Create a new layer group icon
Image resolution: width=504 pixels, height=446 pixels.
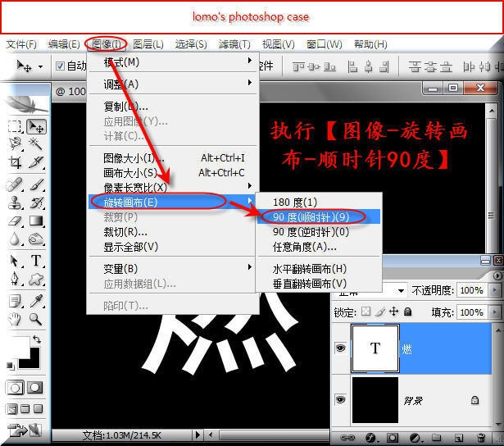coord(436,438)
